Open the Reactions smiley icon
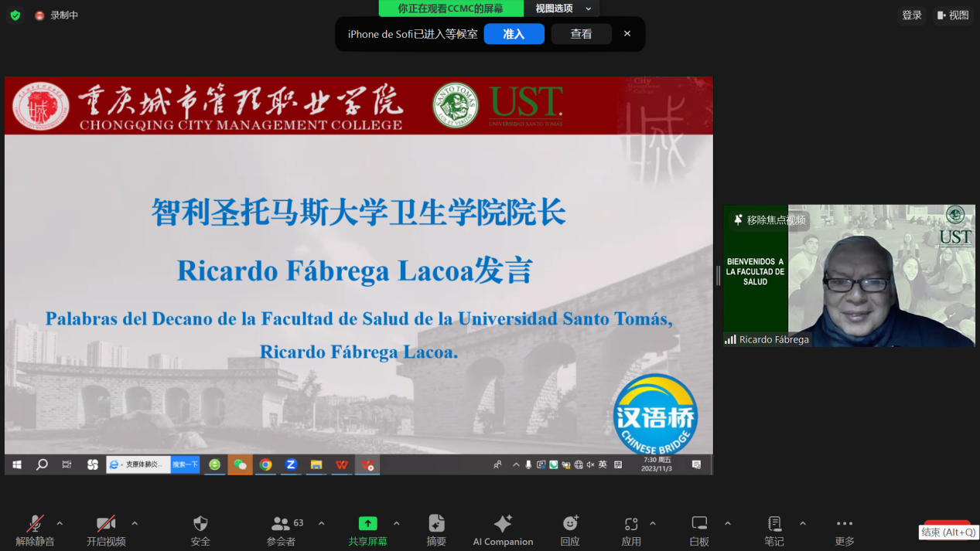This screenshot has height=551, width=980. (570, 524)
